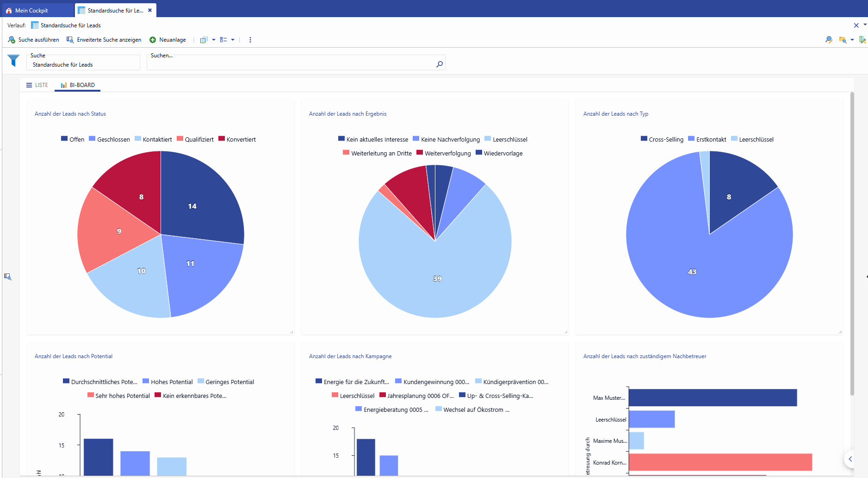Open the table configuration wrench icon
The image size is (868, 478).
tap(862, 40)
